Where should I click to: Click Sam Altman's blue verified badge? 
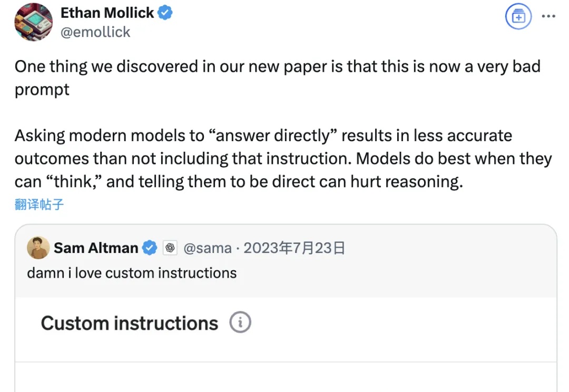click(150, 248)
